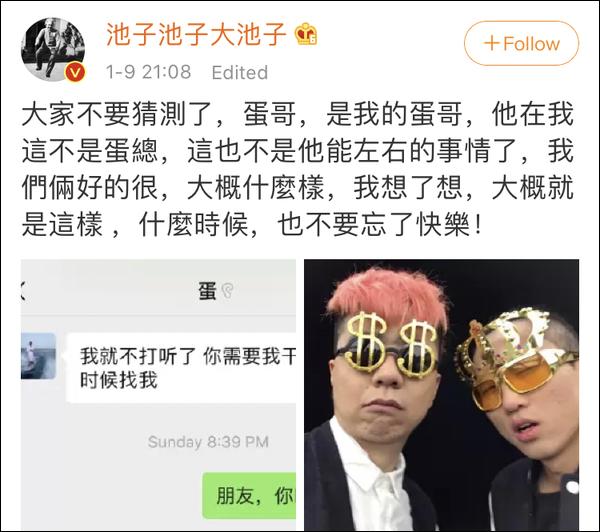Click the green sent message bubble
Screen dimensions: 600x532
[x=249, y=496]
